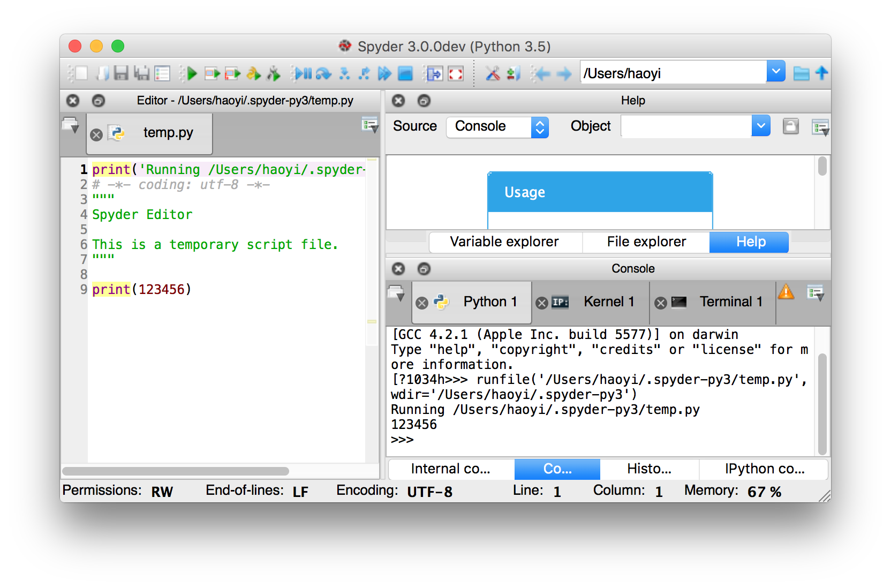Click the vertical scrollbar in the console
This screenshot has height=588, width=891.
(x=822, y=404)
